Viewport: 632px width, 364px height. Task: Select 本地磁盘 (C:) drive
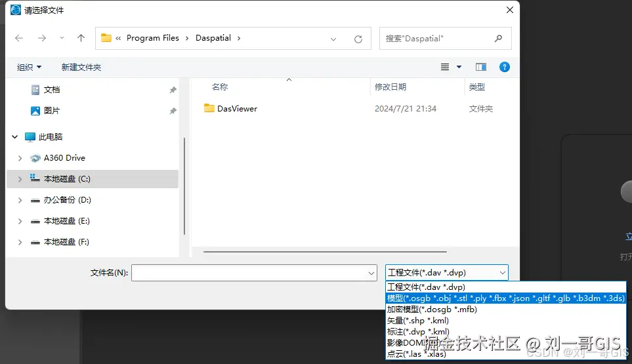67,179
